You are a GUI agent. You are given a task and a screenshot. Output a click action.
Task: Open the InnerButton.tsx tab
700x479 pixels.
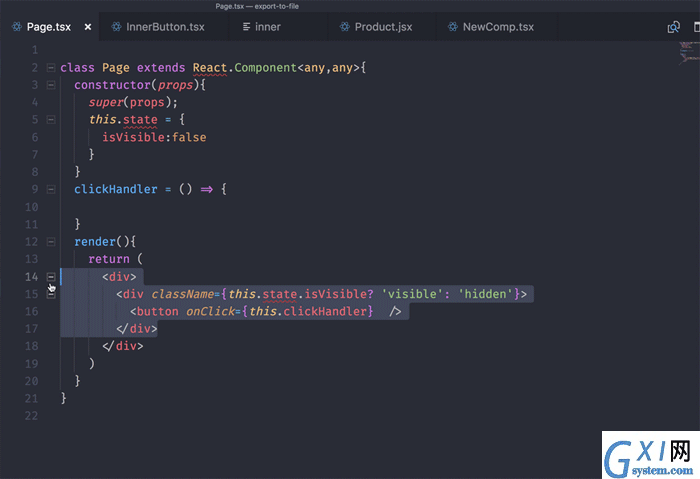point(165,27)
